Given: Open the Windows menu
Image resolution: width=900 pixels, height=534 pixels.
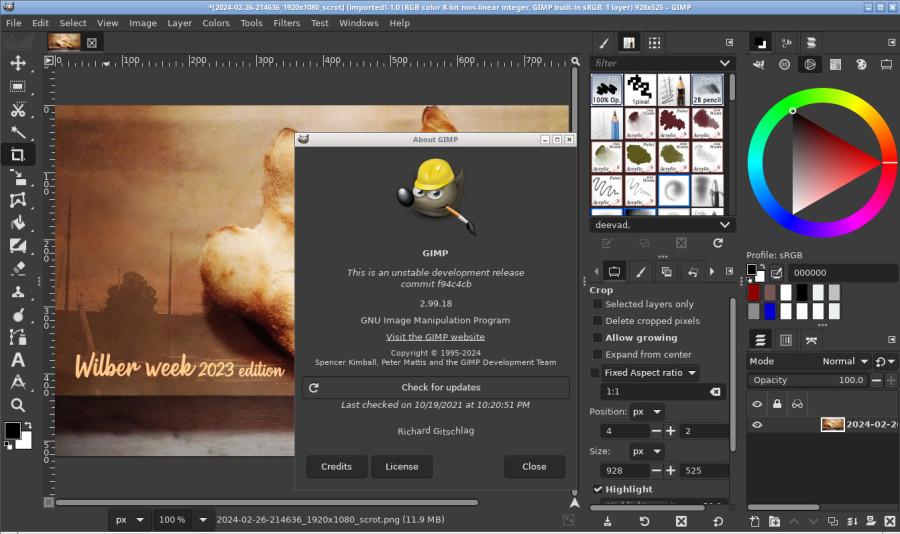Looking at the screenshot, I should click(x=359, y=23).
